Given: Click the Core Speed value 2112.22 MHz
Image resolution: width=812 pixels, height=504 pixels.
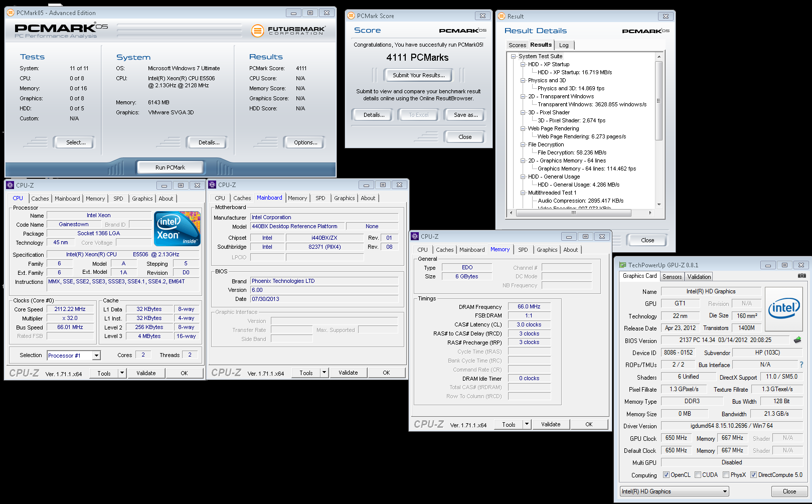Looking at the screenshot, I should (x=70, y=309).
